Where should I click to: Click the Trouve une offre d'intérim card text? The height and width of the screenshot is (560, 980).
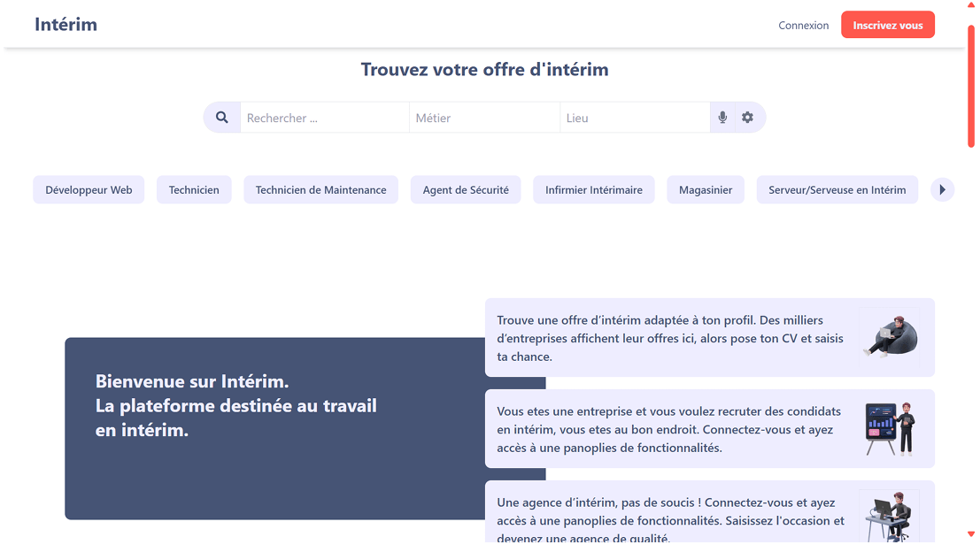point(670,338)
